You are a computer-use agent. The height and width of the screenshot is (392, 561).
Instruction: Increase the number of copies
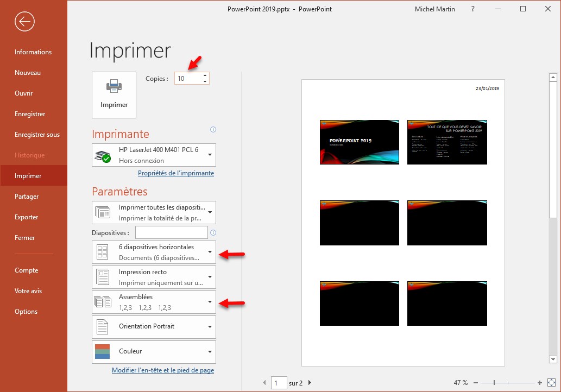tap(205, 75)
